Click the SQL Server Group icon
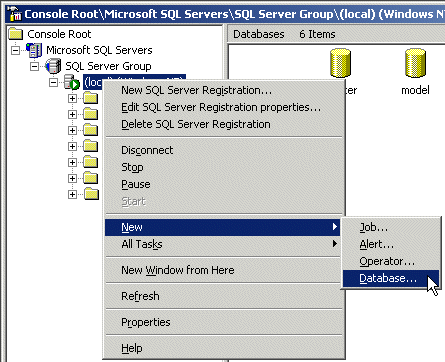 click(53, 66)
